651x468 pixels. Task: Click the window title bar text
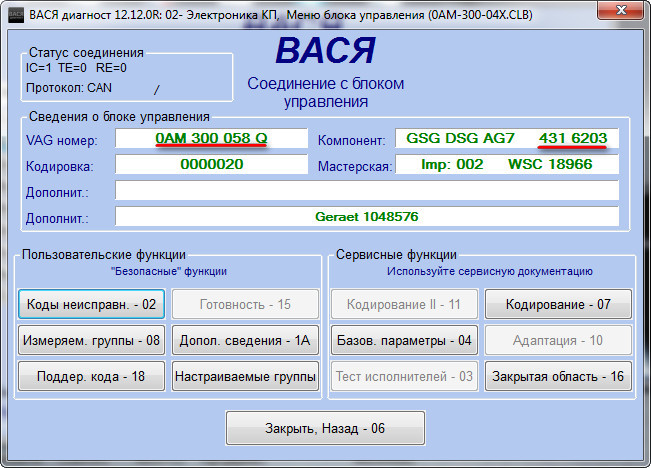pyautogui.click(x=281, y=15)
